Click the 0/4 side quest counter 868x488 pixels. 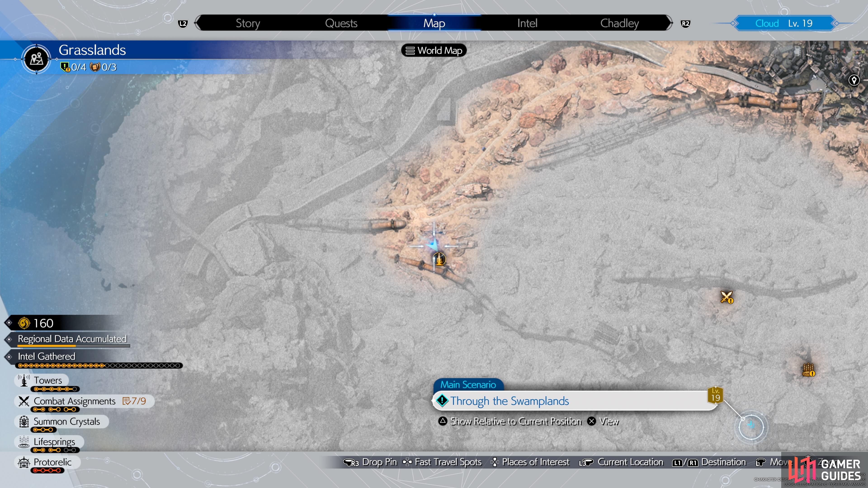73,67
